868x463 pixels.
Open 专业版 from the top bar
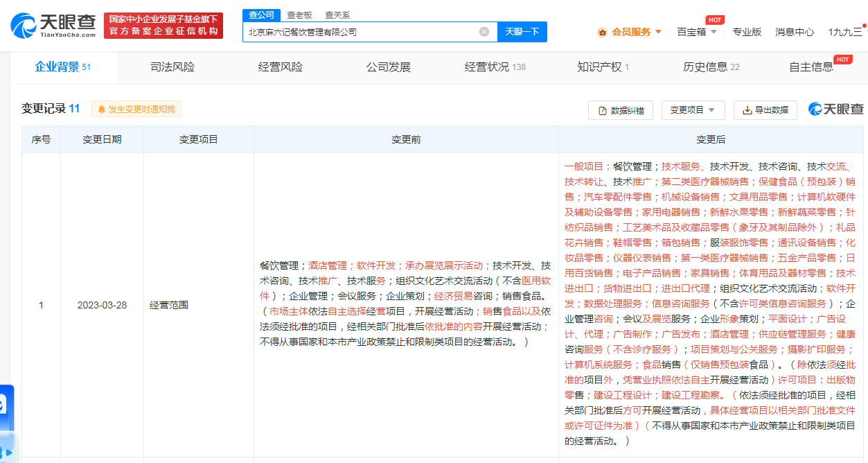point(747,32)
